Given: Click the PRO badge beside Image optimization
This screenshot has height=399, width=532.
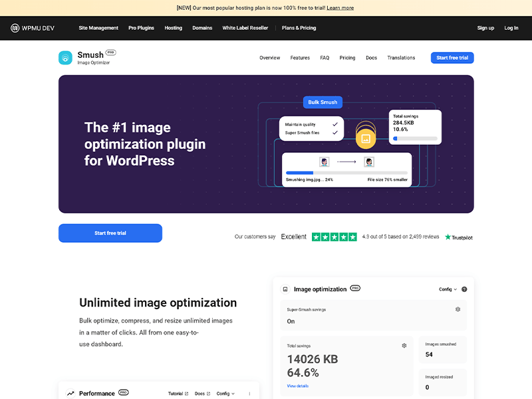Looking at the screenshot, I should pos(355,288).
